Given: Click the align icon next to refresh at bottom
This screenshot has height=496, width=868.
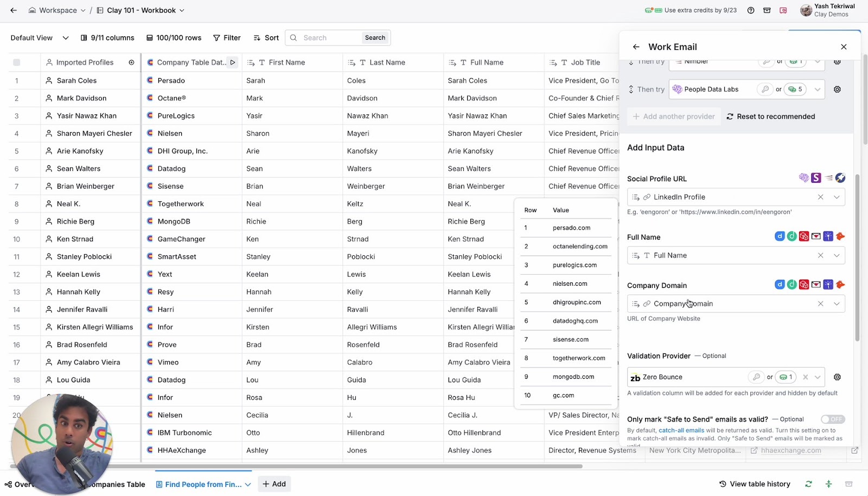Looking at the screenshot, I should point(828,484).
